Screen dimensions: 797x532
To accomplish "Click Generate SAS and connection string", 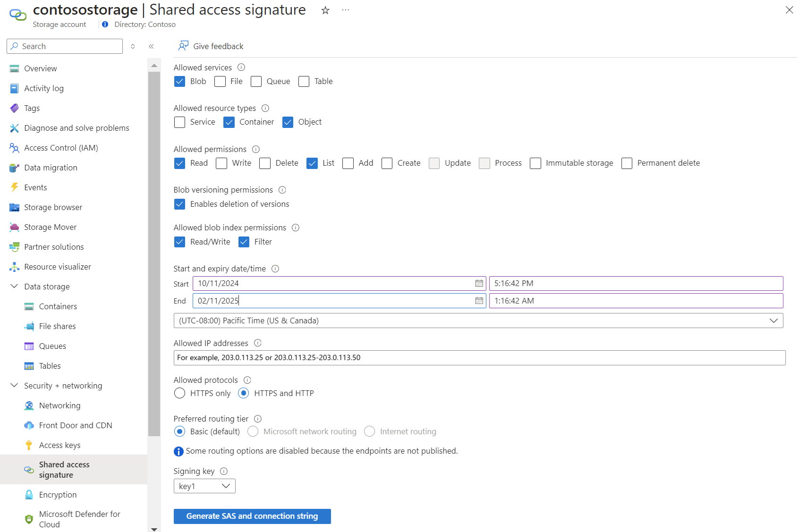I will [252, 516].
